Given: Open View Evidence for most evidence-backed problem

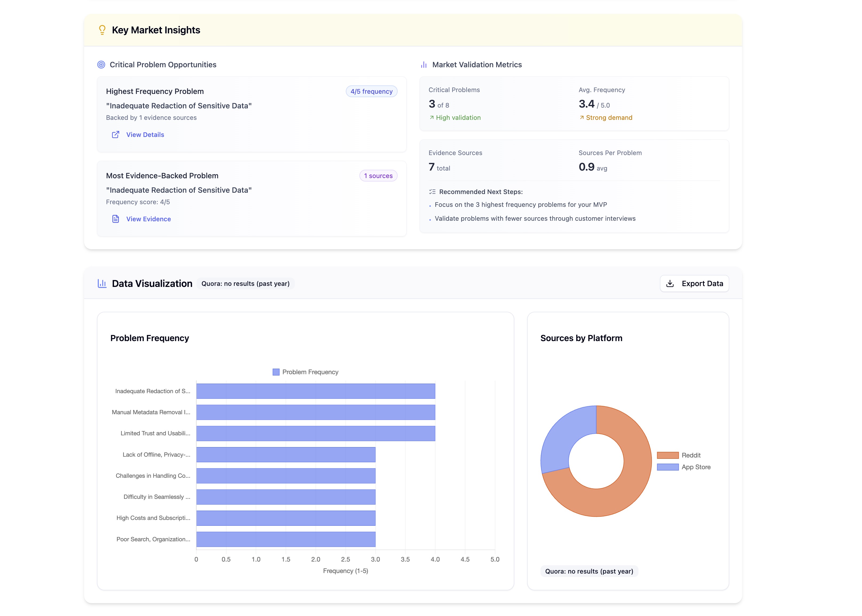Looking at the screenshot, I should [148, 219].
